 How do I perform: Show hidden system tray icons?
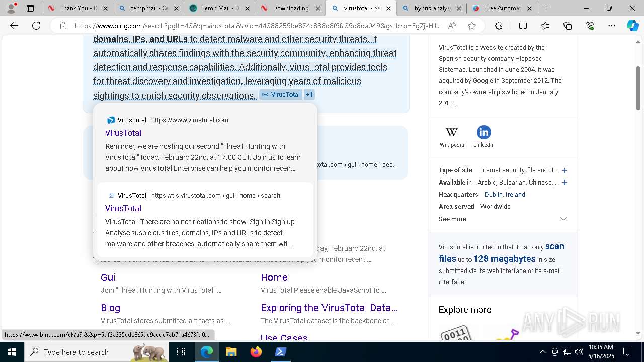point(542,352)
